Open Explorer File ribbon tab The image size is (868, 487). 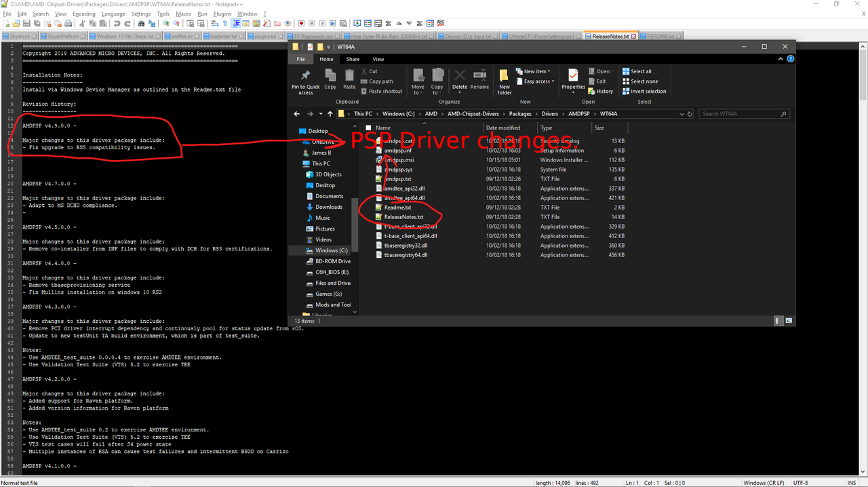click(x=301, y=59)
